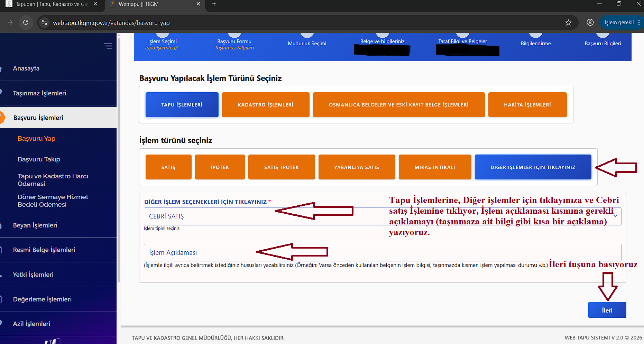
Task: Open the Başvuru Yap submenu item
Action: point(37,138)
